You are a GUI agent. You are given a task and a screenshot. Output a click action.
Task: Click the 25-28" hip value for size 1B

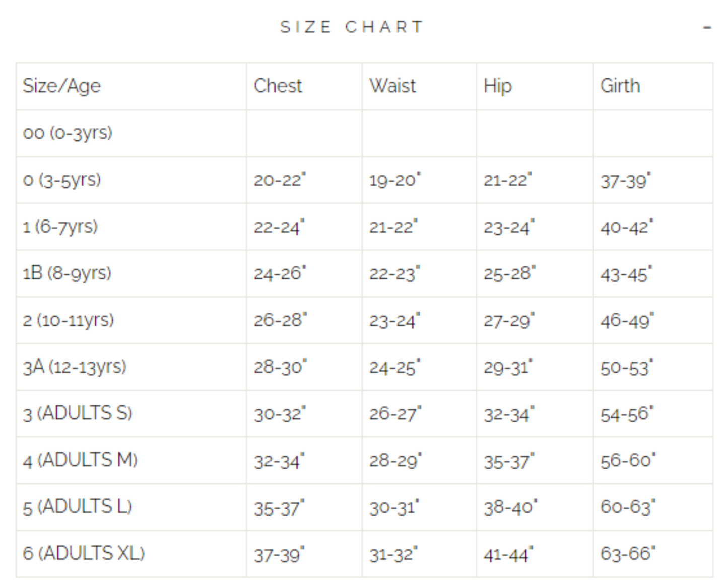click(509, 274)
